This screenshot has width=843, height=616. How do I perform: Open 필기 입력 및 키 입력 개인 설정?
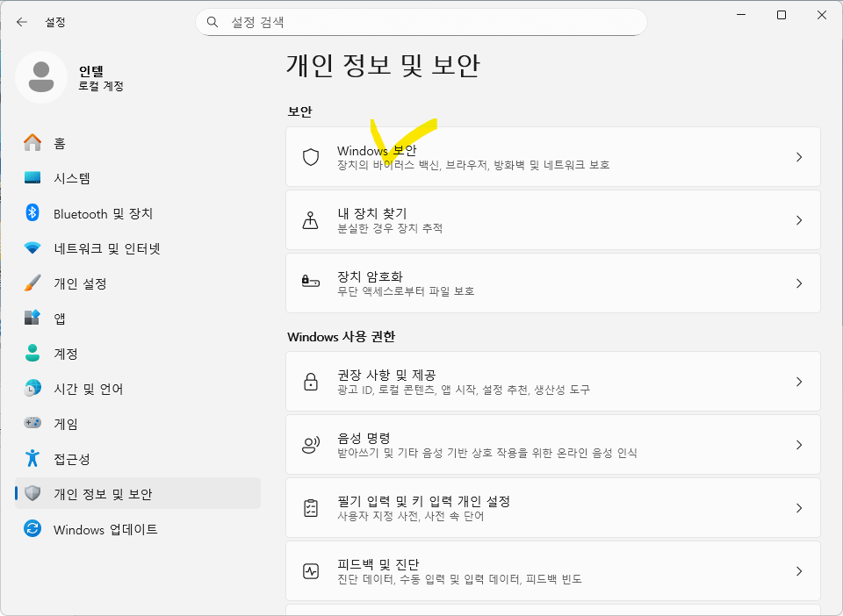(x=552, y=508)
